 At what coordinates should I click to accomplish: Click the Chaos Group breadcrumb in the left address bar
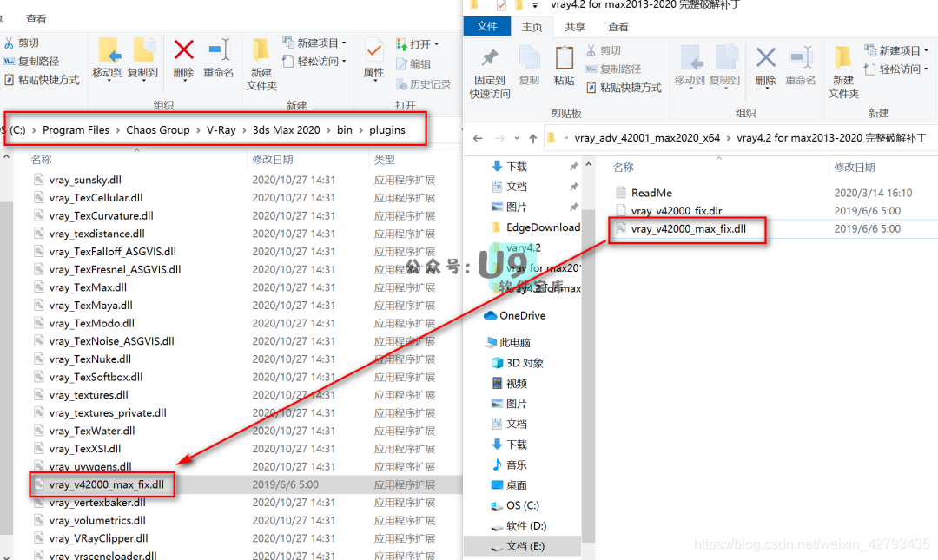158,130
